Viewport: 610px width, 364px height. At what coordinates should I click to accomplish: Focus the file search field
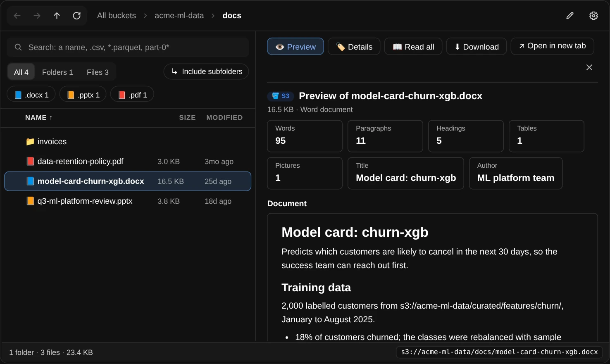(x=128, y=48)
